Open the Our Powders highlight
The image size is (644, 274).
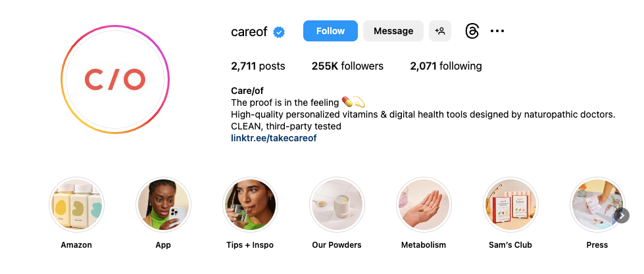click(x=337, y=205)
